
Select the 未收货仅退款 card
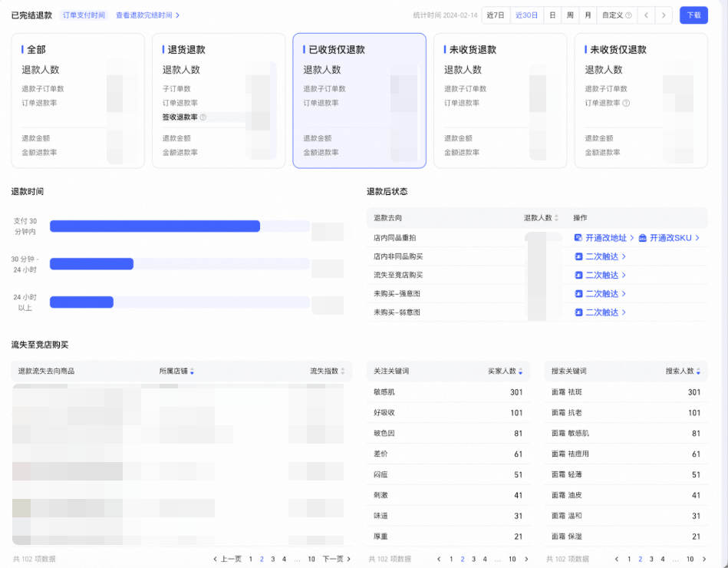(x=641, y=101)
